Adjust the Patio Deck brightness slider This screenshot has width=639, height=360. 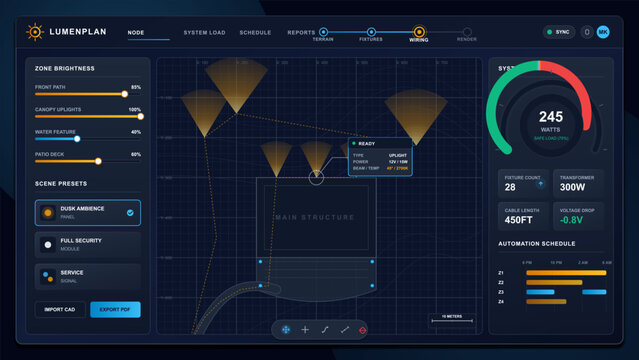click(x=88, y=161)
